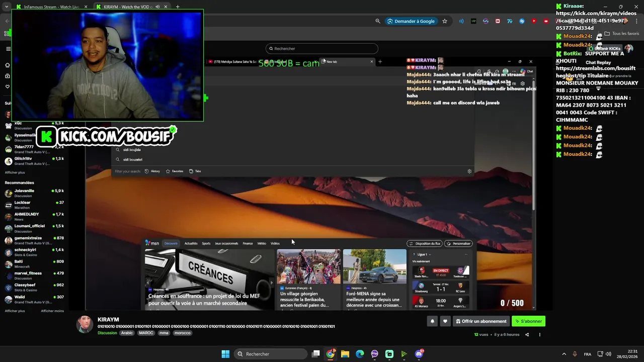Click Afficher plus under recommended channels
This screenshot has width=644, height=362.
click(x=15, y=311)
